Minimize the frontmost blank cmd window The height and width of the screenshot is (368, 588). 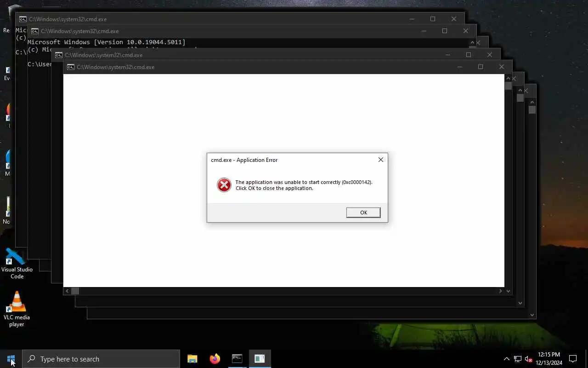click(459, 67)
